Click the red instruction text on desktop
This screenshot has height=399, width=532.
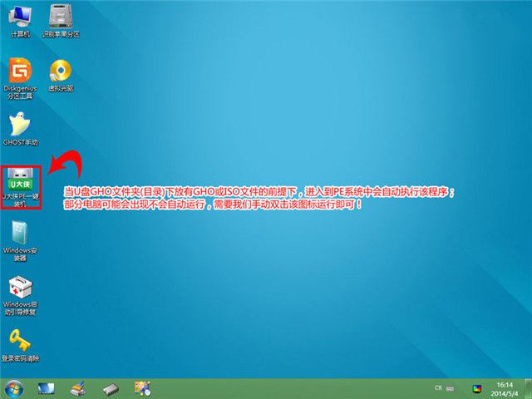click(259, 197)
